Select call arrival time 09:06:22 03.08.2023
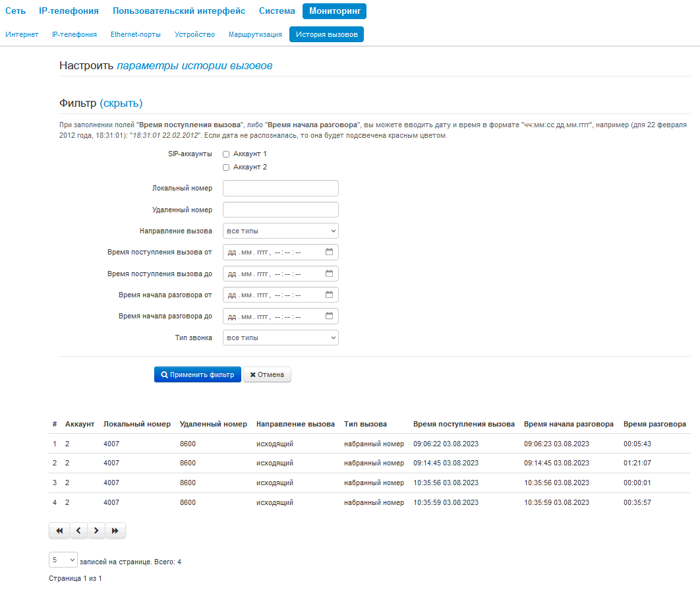This screenshot has height=590, width=700. coord(446,444)
